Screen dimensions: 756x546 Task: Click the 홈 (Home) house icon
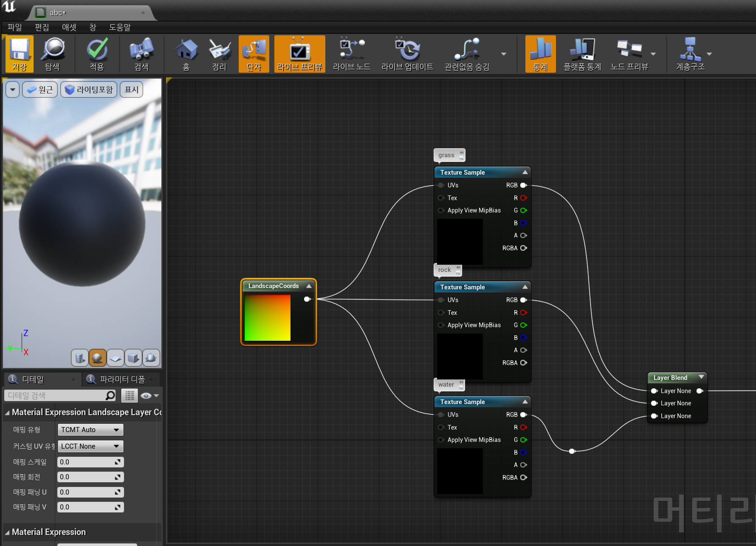point(186,54)
